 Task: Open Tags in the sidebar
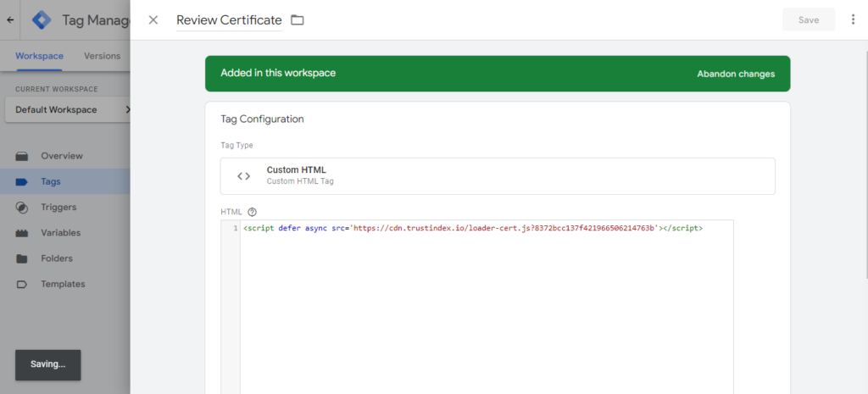pyautogui.click(x=51, y=181)
